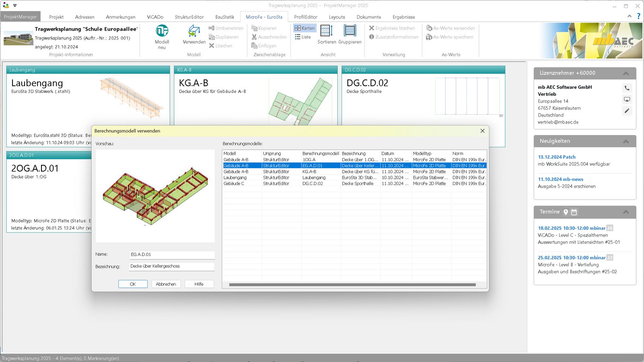
Task: Sort by the Datum column header
Action: (x=396, y=154)
